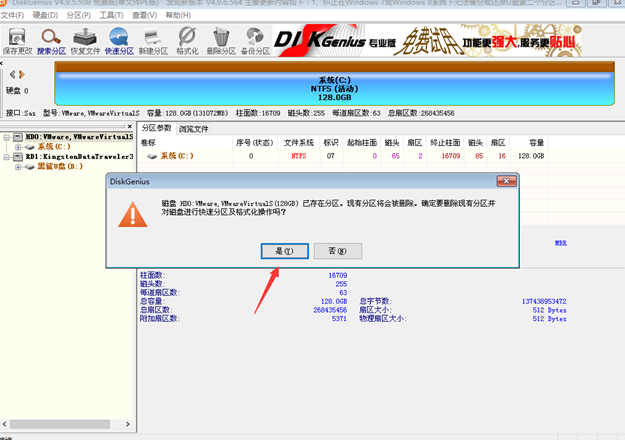Click the Delete Partition (删除分区) icon
Image resolution: width=625 pixels, height=440 pixels.
coord(221,41)
